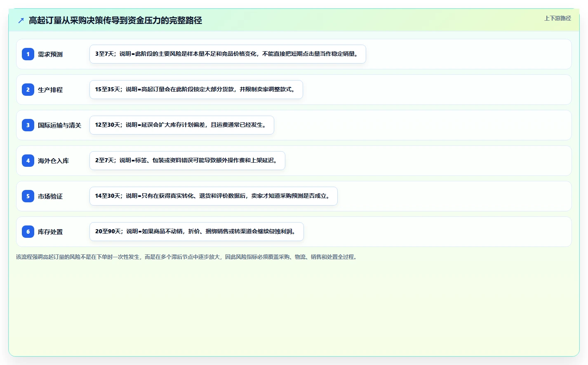This screenshot has width=588, height=365.
Task: Select step number 1 badge
Action: point(28,54)
